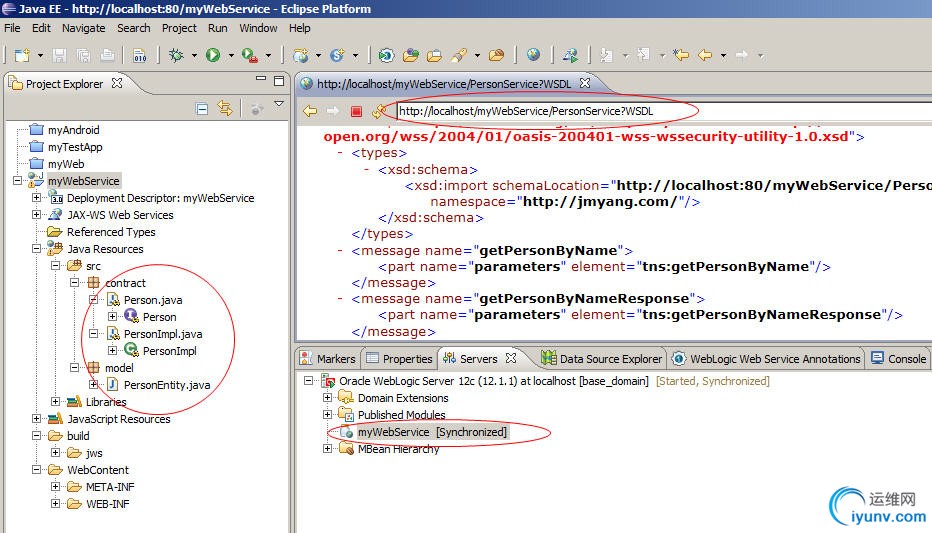The image size is (932, 533).
Task: Collapse the types element in WSDL
Action: click(340, 153)
